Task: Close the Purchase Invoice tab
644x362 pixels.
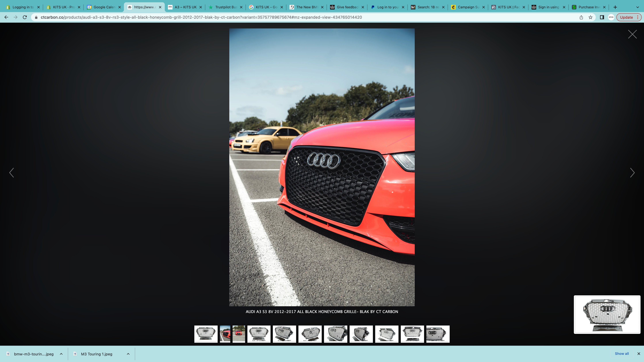Action: coord(604,7)
